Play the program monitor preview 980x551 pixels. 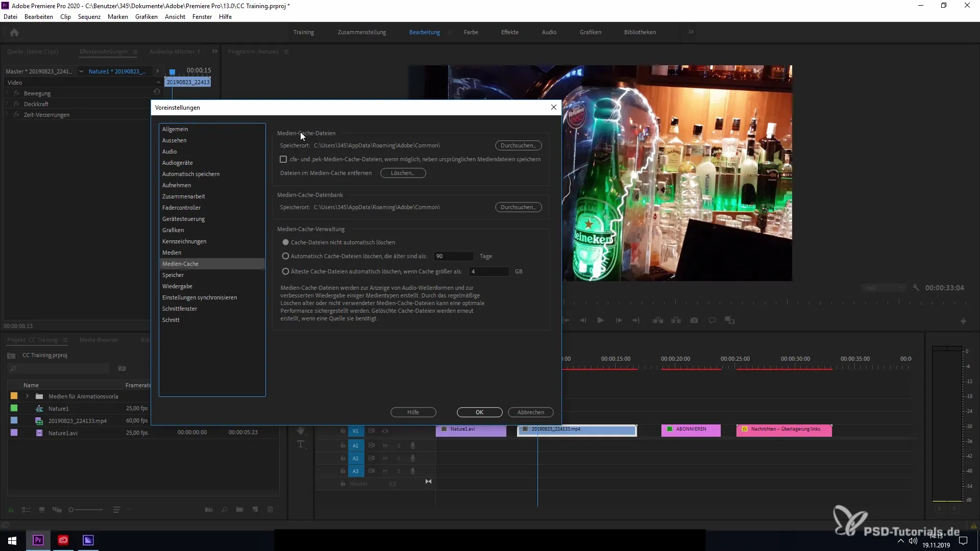(x=601, y=320)
